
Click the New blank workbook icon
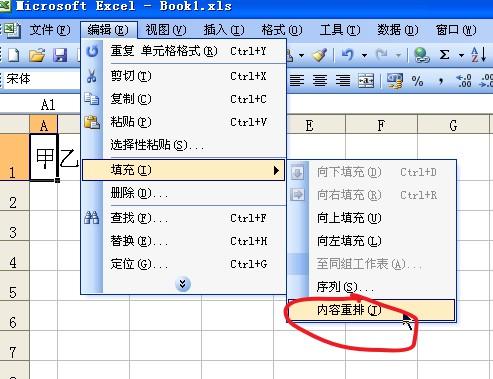click(14, 55)
